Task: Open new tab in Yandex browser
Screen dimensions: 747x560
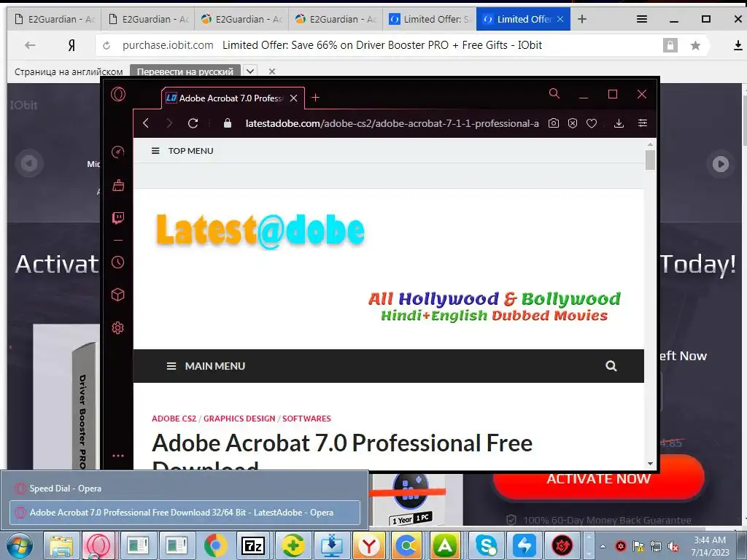Action: [581, 19]
